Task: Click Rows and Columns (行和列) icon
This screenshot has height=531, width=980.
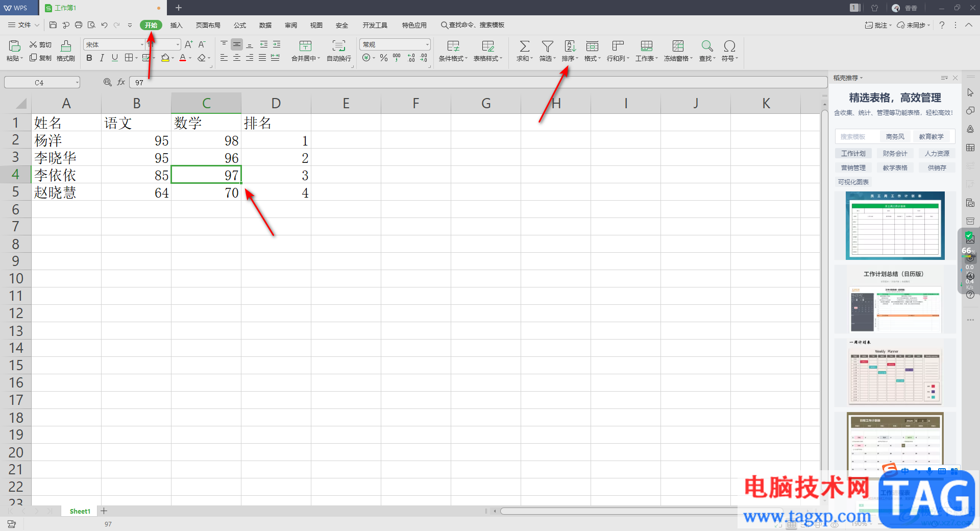Action: point(618,46)
